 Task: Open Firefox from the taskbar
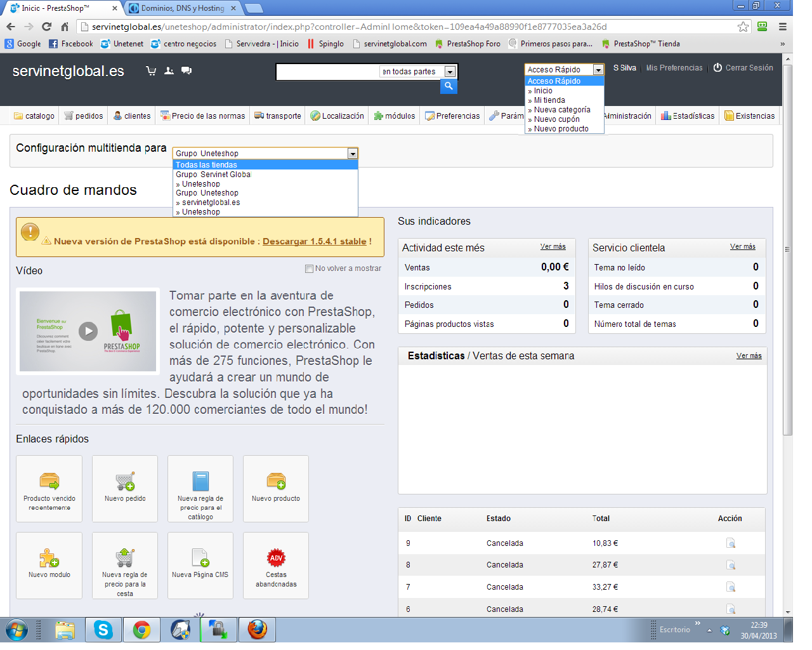[x=257, y=630]
